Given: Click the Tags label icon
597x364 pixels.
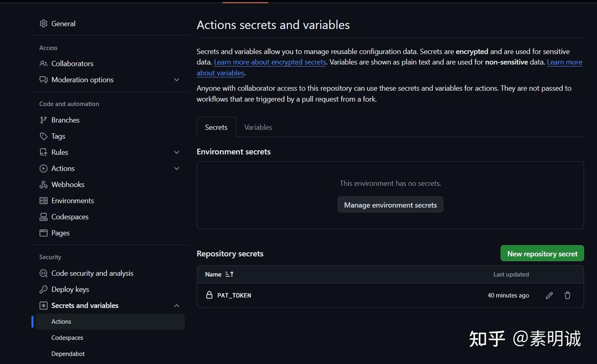Looking at the screenshot, I should [44, 136].
